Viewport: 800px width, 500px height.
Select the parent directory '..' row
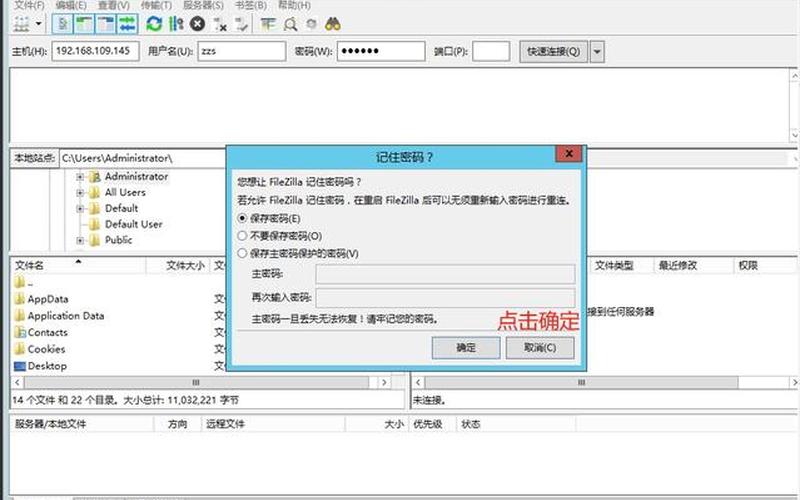click(24, 283)
